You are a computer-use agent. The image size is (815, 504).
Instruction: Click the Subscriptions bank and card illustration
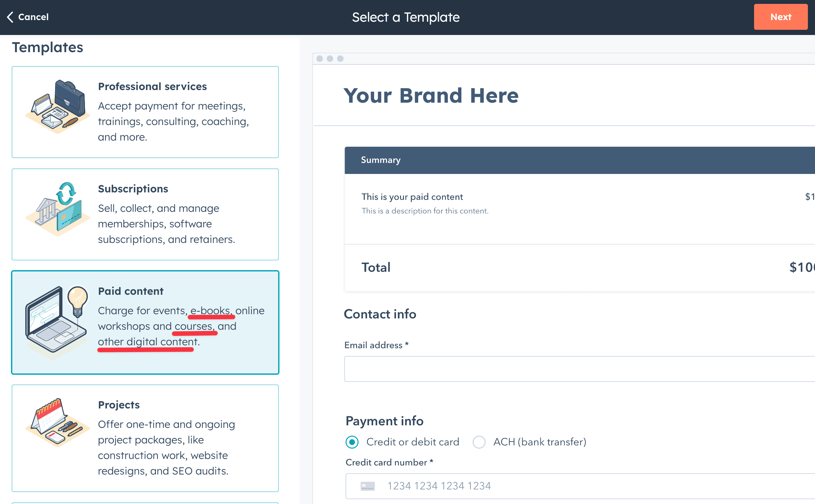coord(58,209)
